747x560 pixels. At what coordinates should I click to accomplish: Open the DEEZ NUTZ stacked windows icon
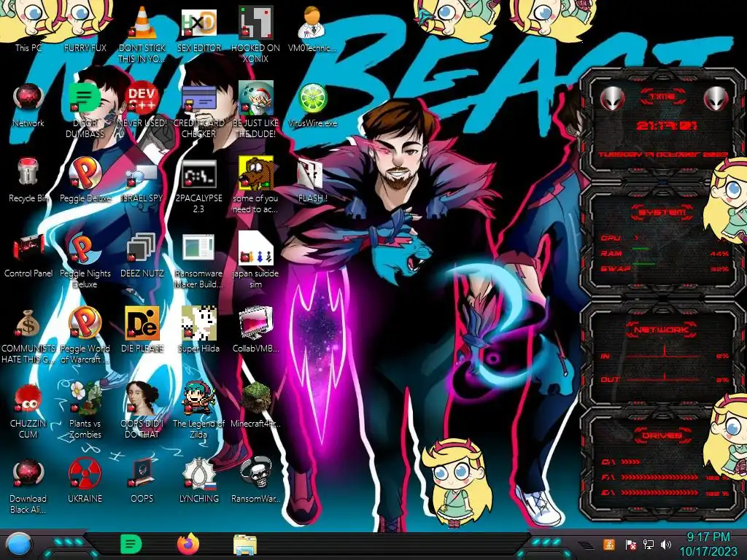click(x=142, y=254)
